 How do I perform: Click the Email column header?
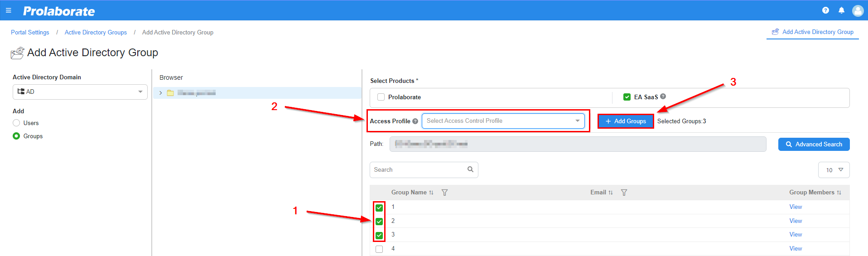(598, 193)
